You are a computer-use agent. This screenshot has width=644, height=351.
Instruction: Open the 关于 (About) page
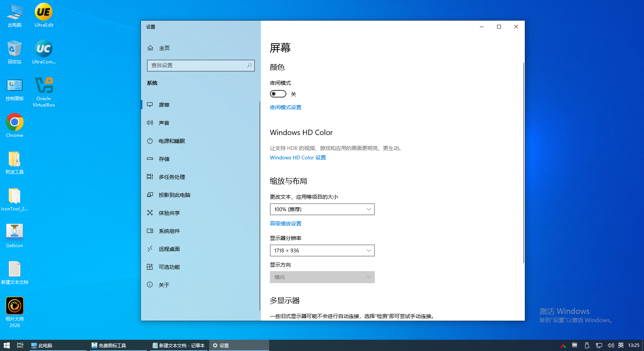coord(163,285)
